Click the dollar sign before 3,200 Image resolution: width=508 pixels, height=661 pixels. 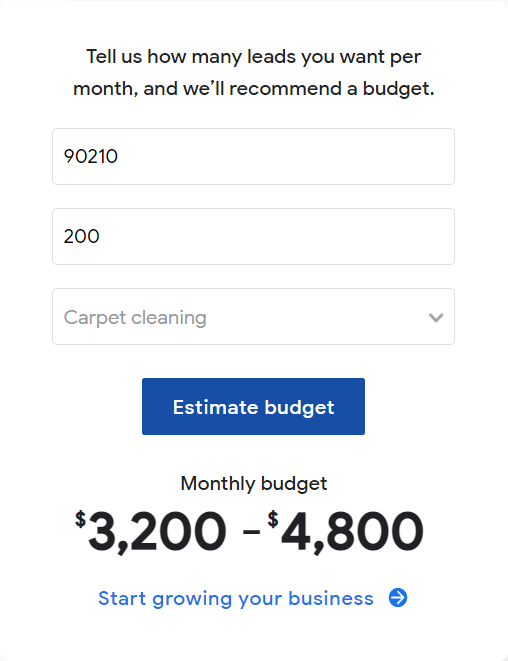click(x=80, y=519)
